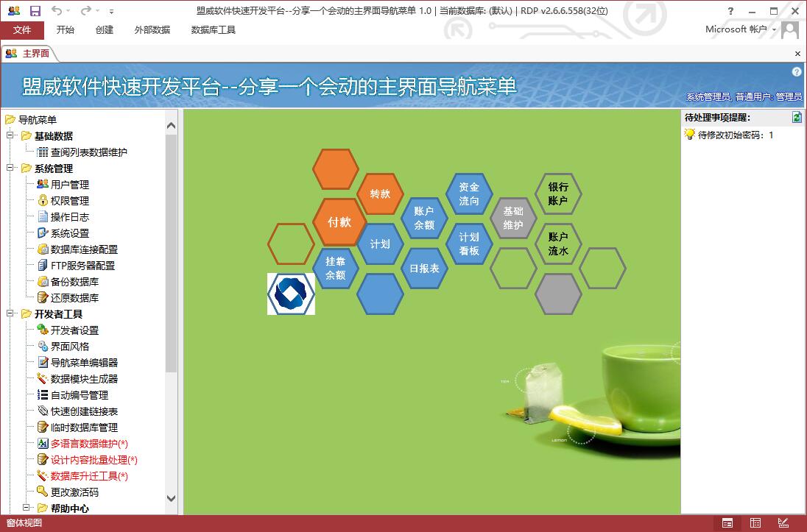Click the blue logo hexagon image
This screenshot has height=532, width=807.
tap(291, 294)
